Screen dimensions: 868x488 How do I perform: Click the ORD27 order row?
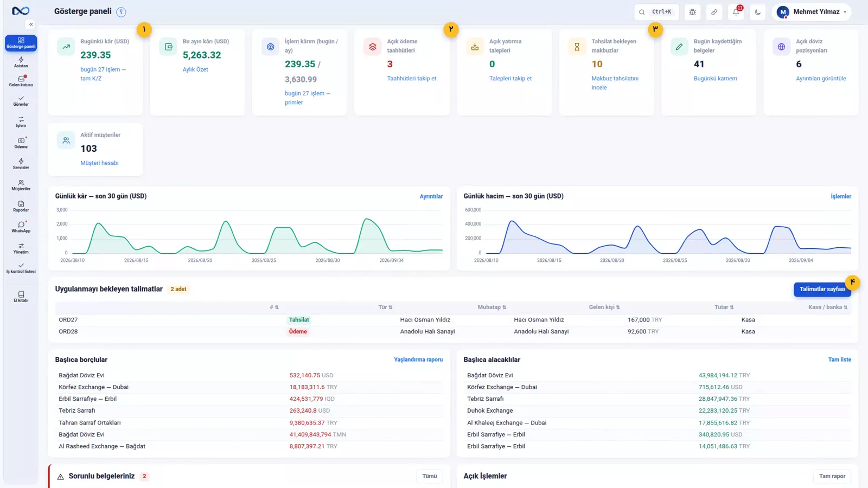tap(453, 320)
